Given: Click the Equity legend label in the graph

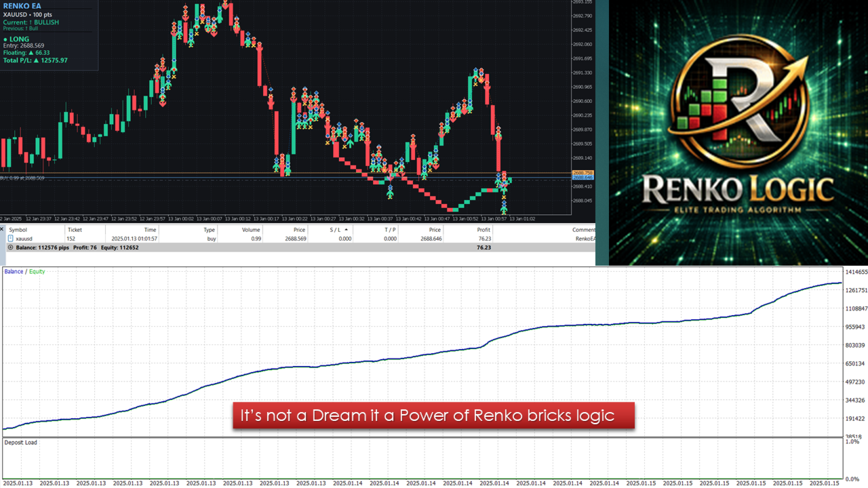Looking at the screenshot, I should [37, 272].
